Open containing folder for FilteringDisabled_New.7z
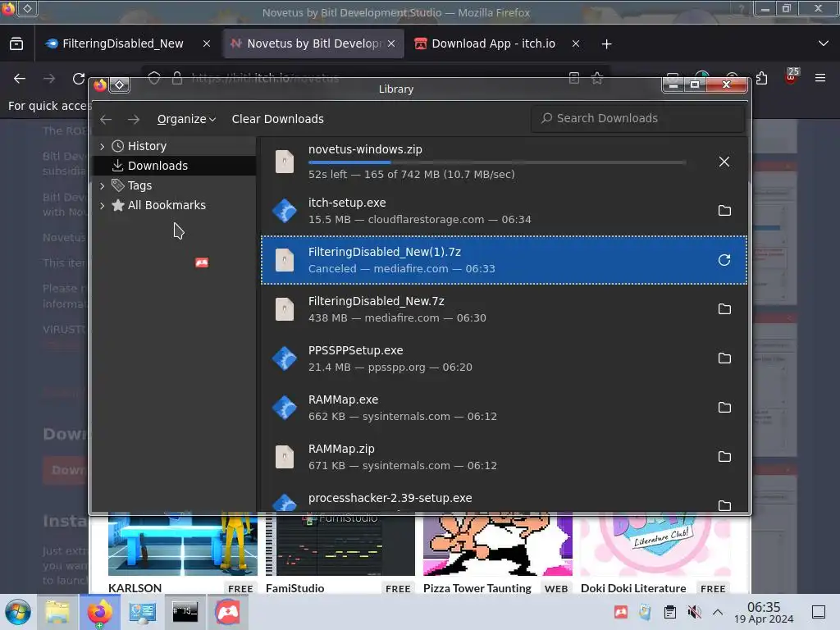Viewport: 840px width, 630px height. coord(724,309)
